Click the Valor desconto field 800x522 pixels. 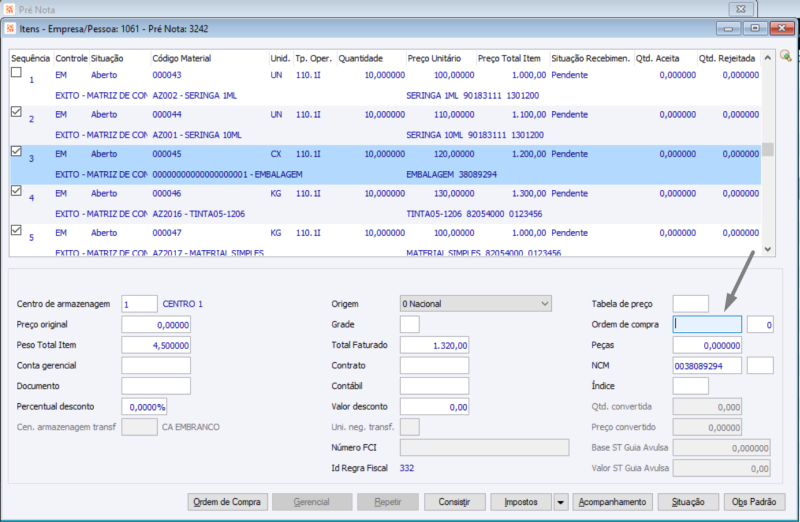click(x=434, y=407)
